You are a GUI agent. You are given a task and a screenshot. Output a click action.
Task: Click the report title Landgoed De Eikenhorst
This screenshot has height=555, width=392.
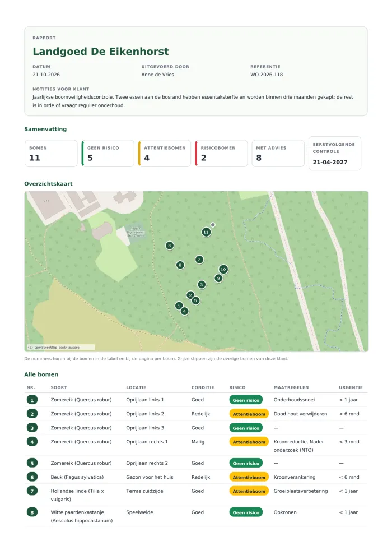click(x=101, y=52)
